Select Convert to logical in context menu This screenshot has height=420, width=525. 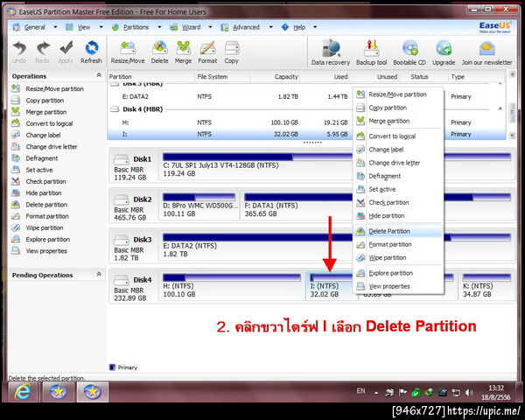[x=398, y=136]
